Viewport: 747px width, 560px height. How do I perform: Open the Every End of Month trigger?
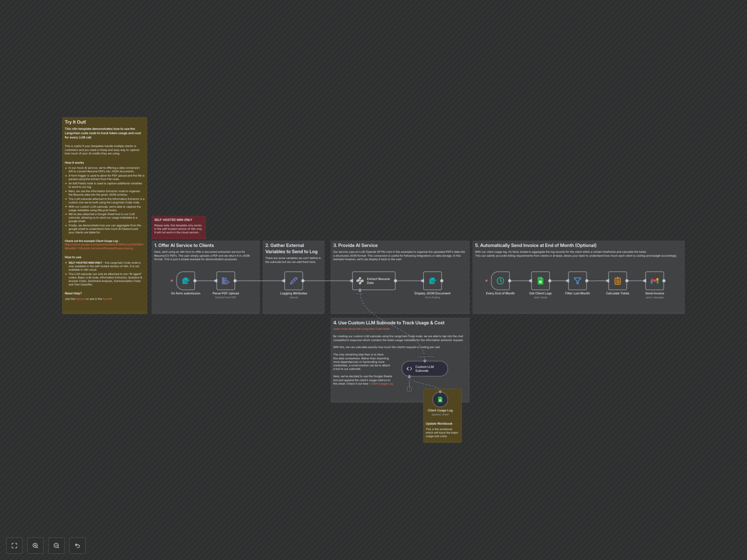coord(500,281)
